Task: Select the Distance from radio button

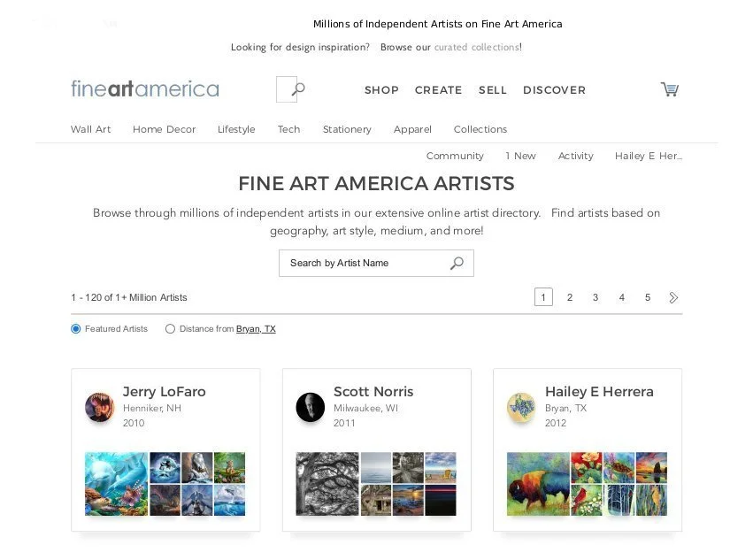Action: [170, 329]
